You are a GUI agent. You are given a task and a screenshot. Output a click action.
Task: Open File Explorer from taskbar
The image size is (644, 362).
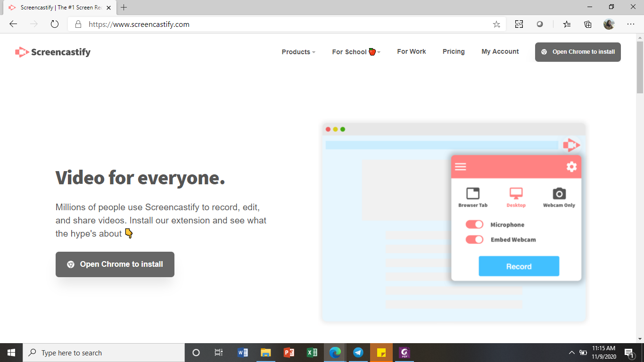[266, 353]
